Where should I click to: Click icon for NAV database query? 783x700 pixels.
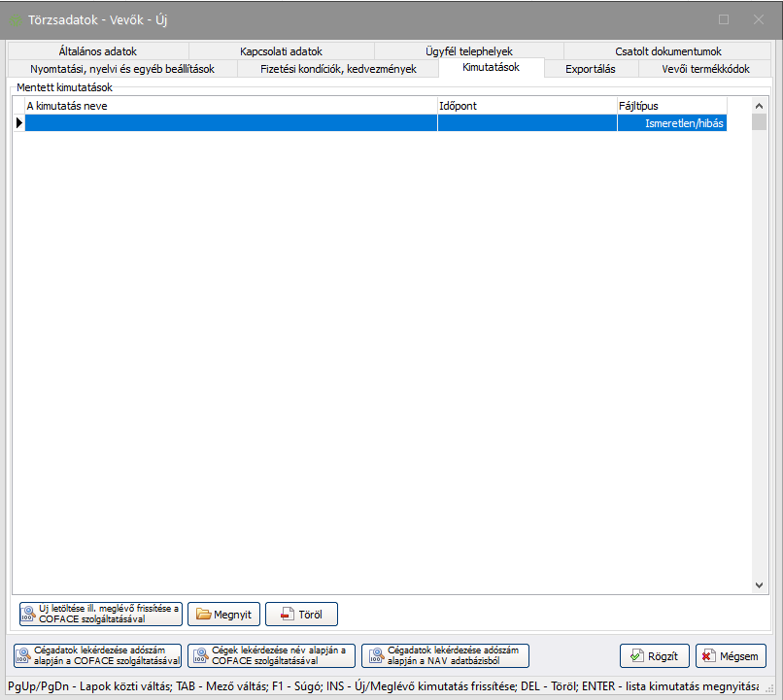373,656
